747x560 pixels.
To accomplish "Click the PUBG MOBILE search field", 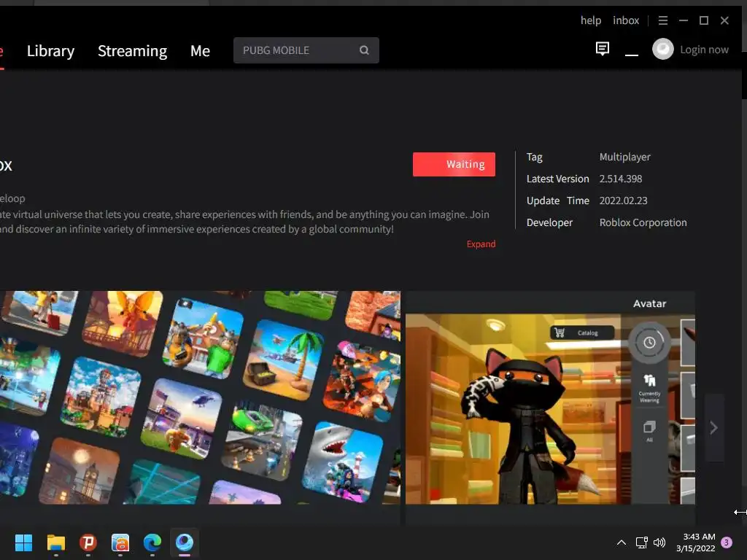I will pos(306,50).
